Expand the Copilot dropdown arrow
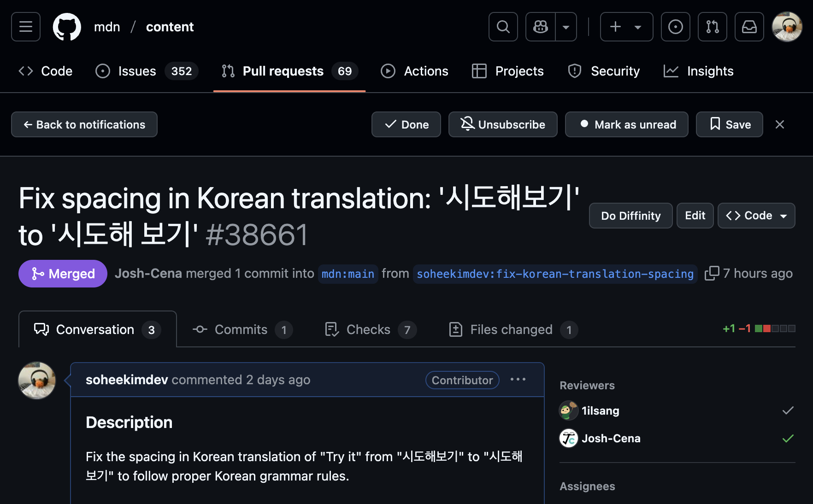813x504 pixels. click(x=566, y=27)
